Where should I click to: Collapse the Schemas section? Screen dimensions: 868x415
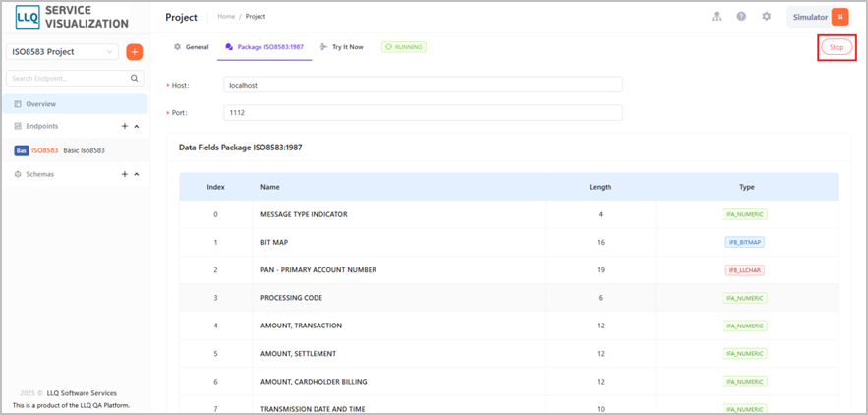(137, 174)
